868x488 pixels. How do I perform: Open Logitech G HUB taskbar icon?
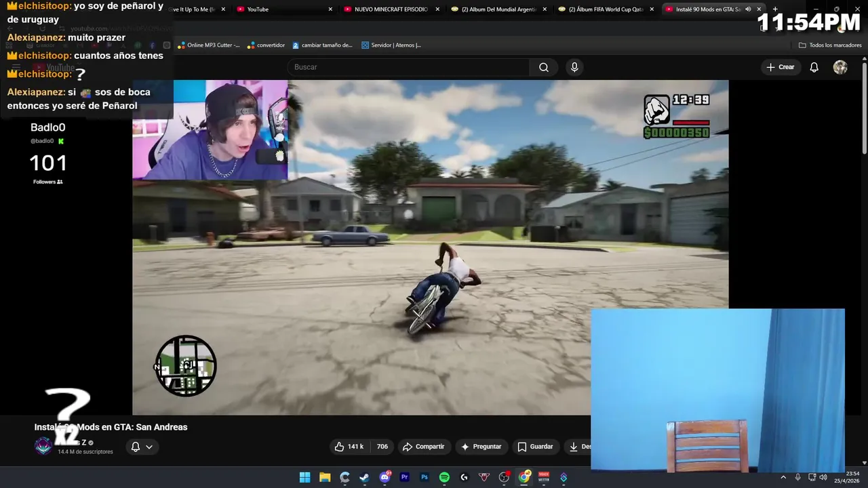[465, 477]
